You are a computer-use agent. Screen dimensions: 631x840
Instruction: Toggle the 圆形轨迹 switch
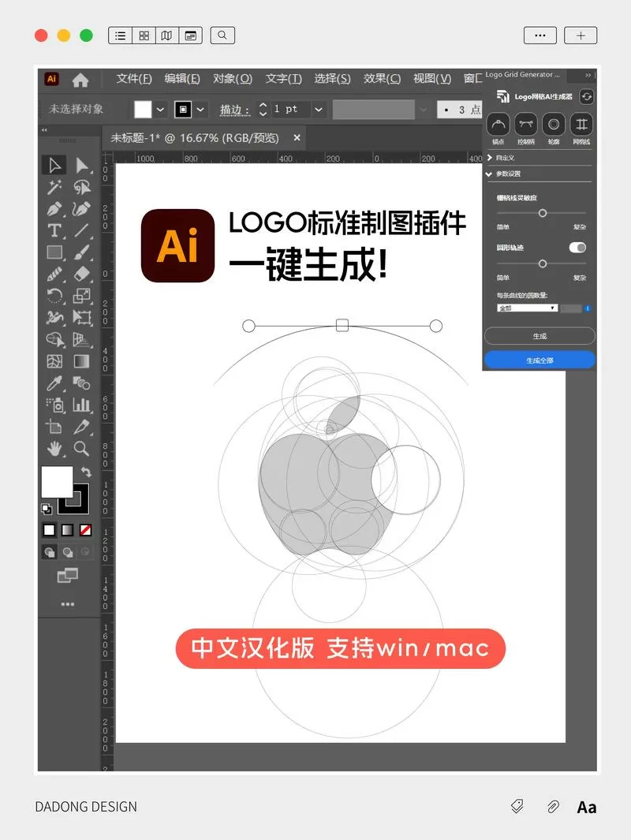577,248
